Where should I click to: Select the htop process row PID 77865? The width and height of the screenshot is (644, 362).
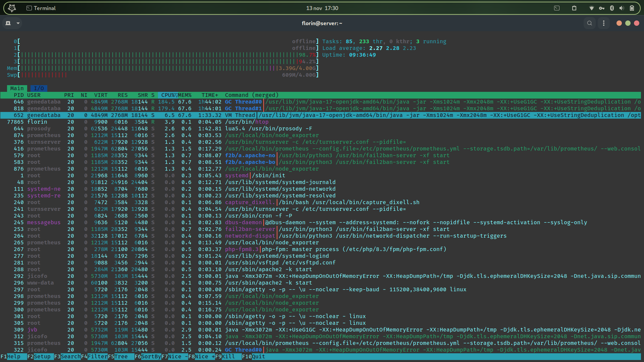pos(321,122)
